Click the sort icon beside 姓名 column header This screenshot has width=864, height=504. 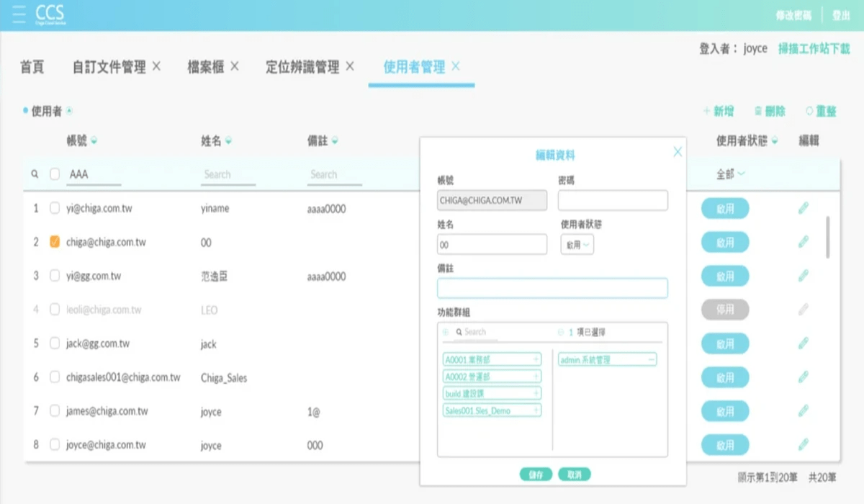[228, 141]
